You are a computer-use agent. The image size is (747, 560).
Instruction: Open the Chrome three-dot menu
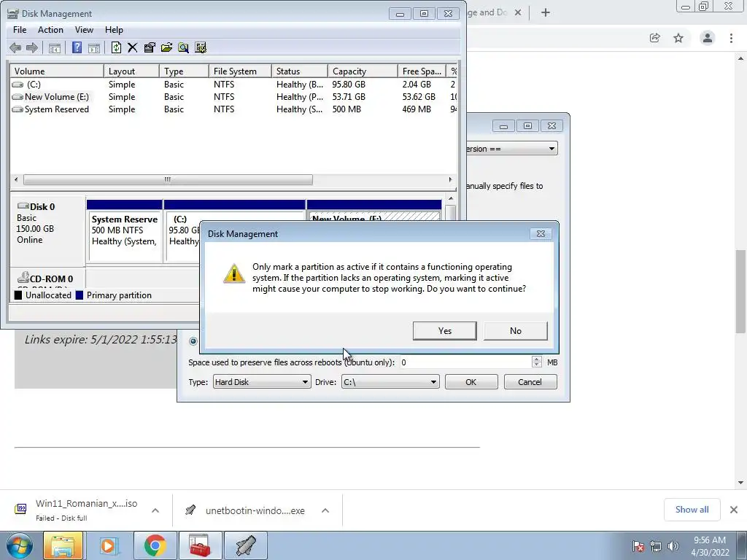[x=731, y=38]
